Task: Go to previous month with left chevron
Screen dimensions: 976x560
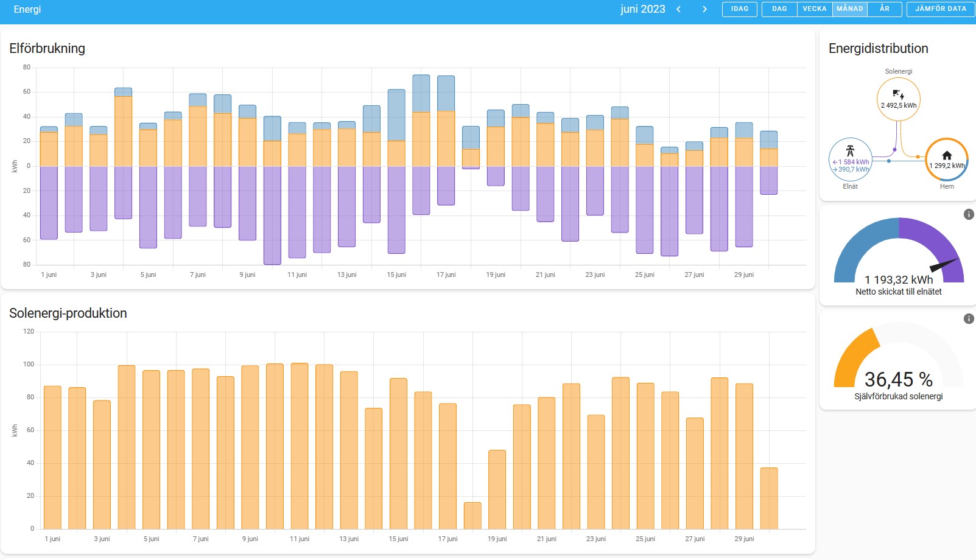Action: pos(678,9)
